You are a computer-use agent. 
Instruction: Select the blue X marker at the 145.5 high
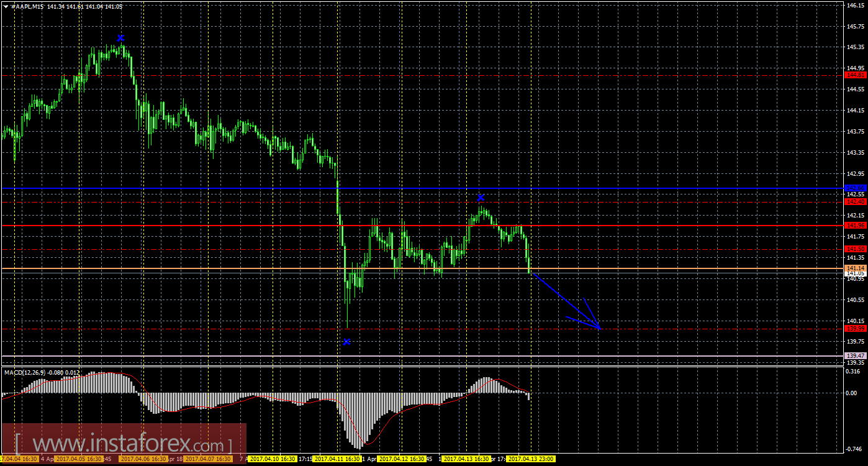pos(120,38)
